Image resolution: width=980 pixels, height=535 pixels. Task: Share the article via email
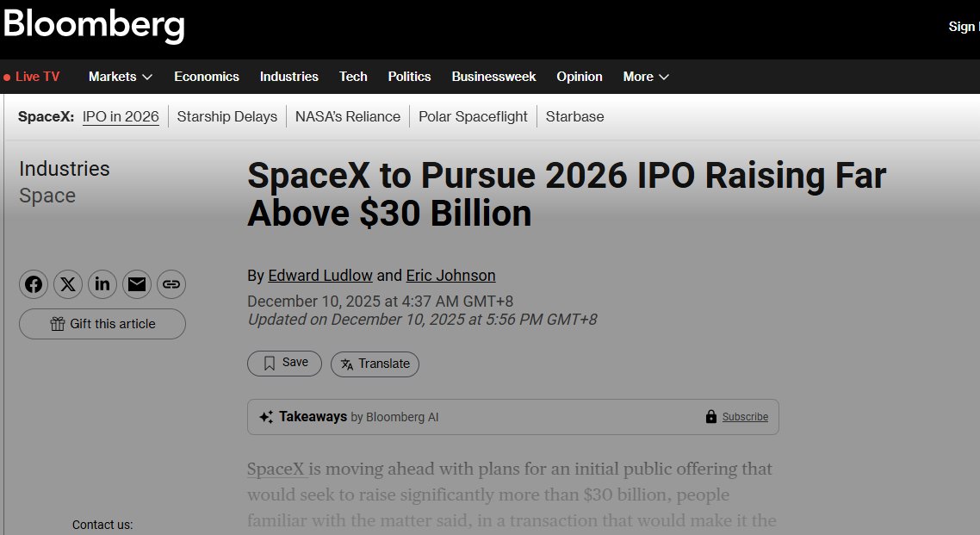[x=137, y=283]
